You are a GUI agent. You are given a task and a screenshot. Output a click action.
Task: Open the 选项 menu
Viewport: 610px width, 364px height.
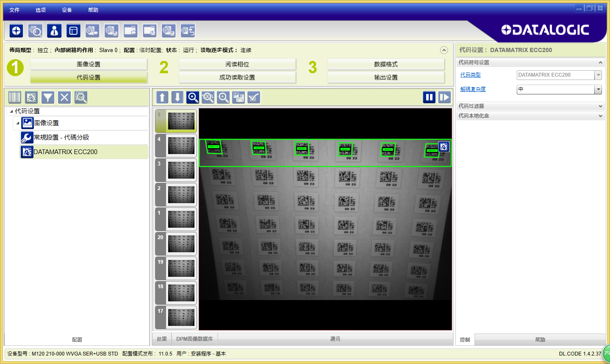(41, 10)
